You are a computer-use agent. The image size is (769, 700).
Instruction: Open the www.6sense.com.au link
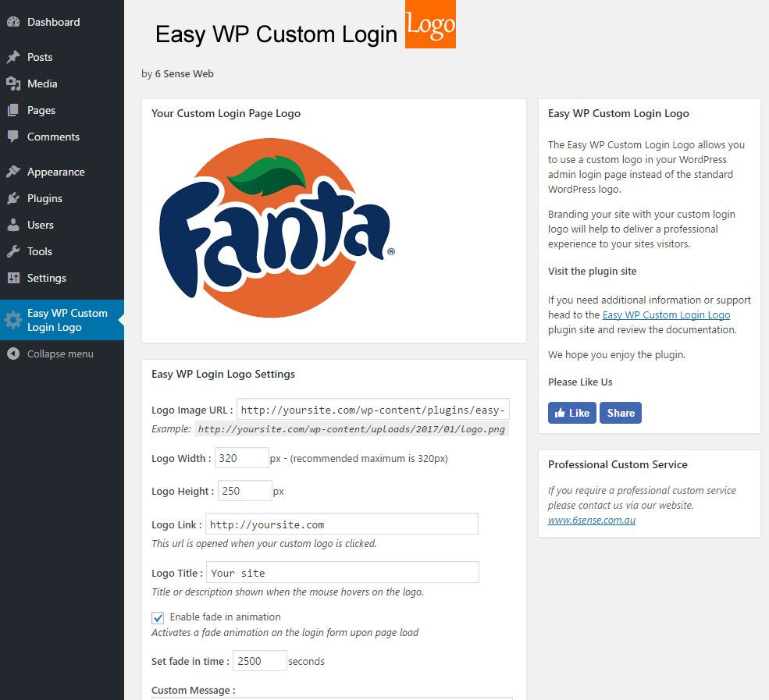[x=592, y=520]
